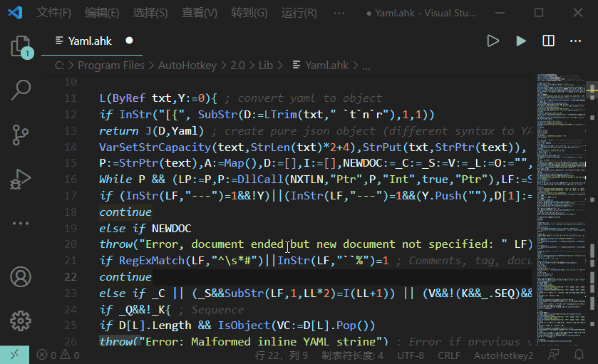The image size is (598, 364).
Task: Open the Explorer view in activity bar
Action: click(21, 46)
